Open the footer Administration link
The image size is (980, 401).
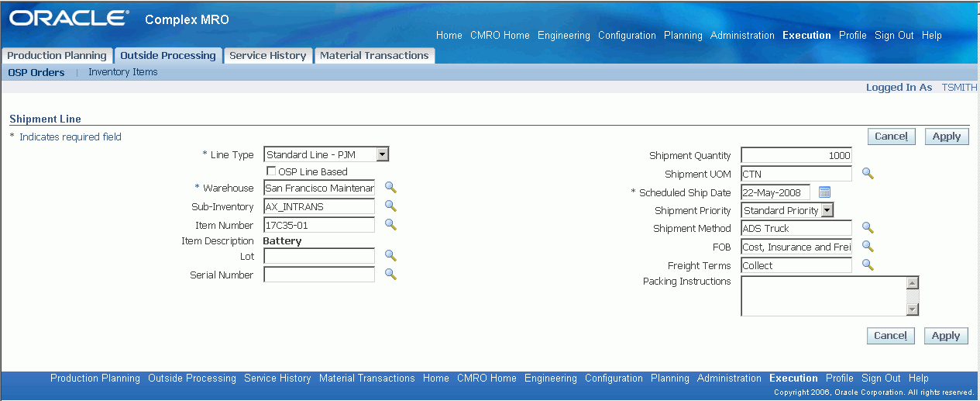pyautogui.click(x=729, y=379)
